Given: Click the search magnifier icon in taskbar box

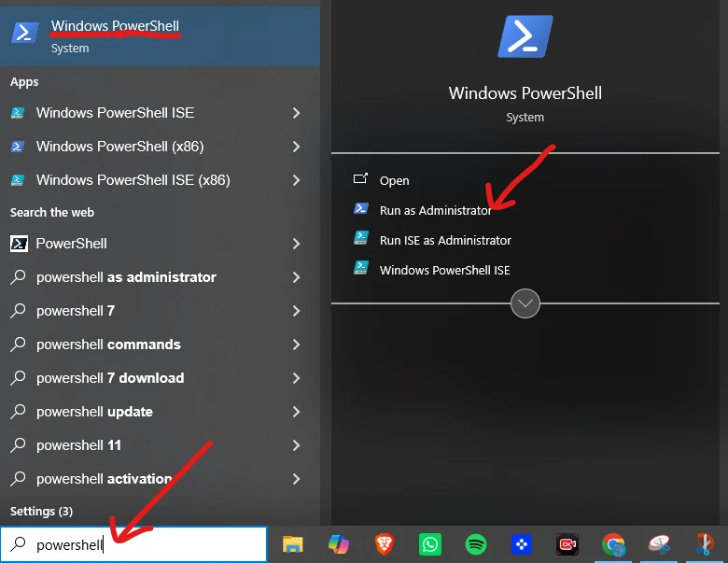Looking at the screenshot, I should point(18,543).
